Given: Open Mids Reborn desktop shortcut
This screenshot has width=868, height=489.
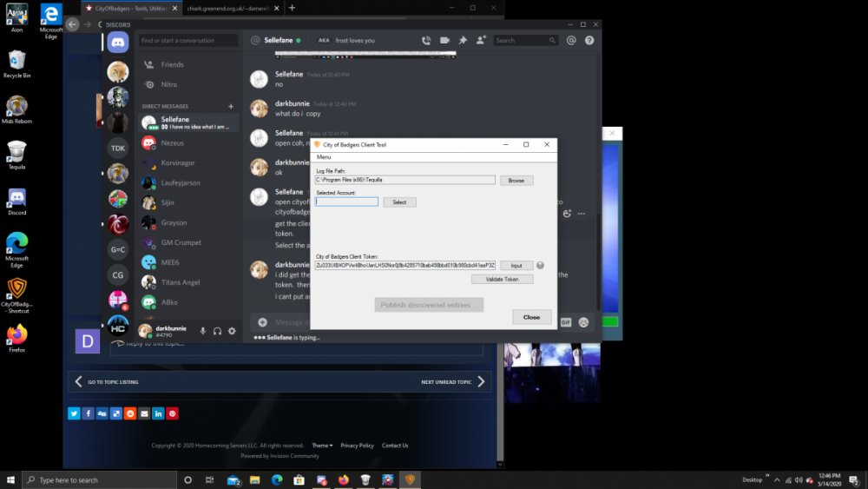Looking at the screenshot, I should pos(16,109).
